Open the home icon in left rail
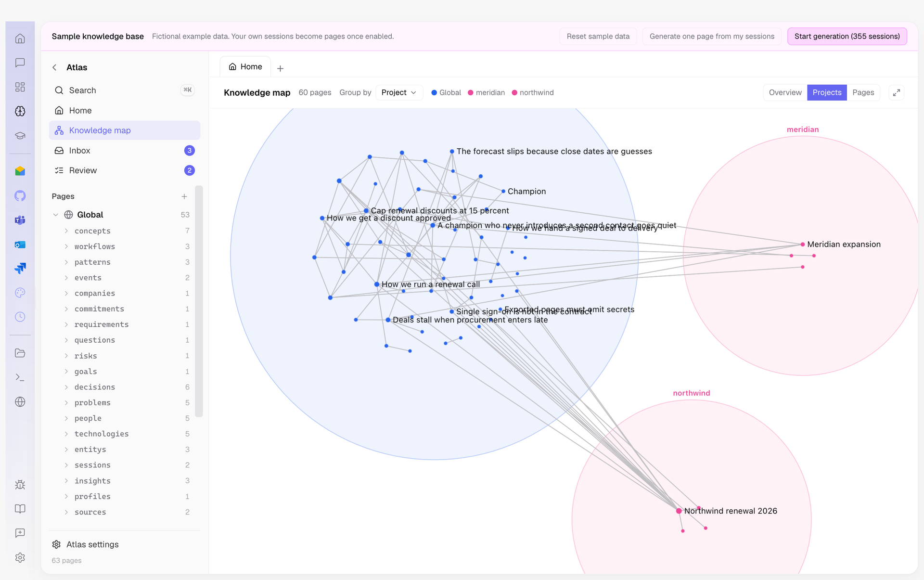The height and width of the screenshot is (580, 924). point(20,39)
